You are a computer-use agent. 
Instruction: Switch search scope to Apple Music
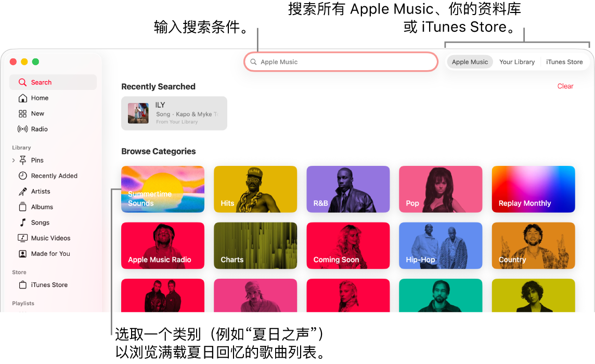coord(470,62)
